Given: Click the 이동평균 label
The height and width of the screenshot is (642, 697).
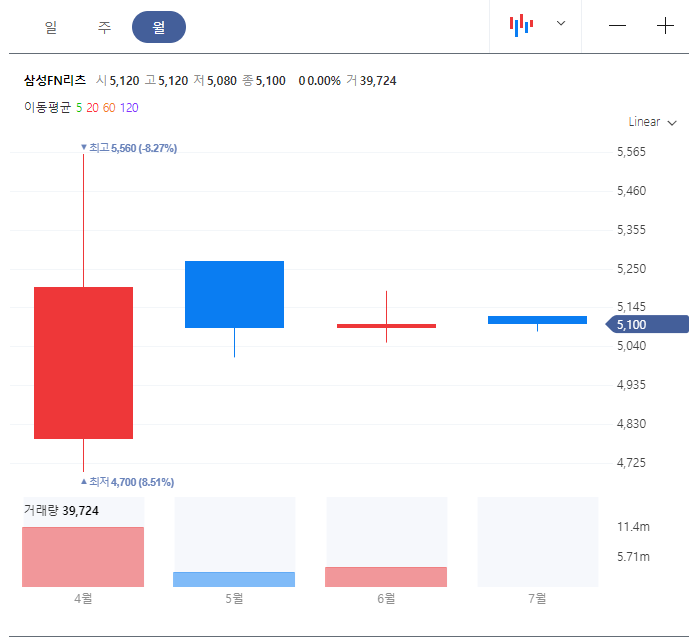Looking at the screenshot, I should [48, 108].
